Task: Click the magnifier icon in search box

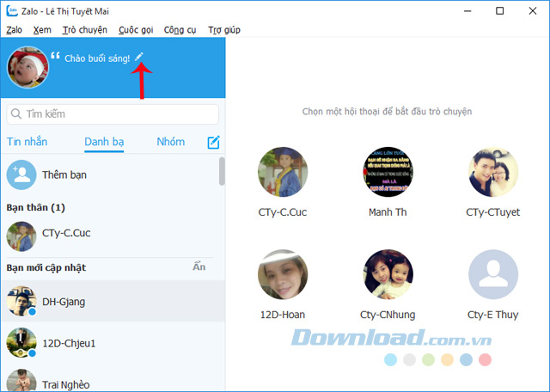Action: 16,113
